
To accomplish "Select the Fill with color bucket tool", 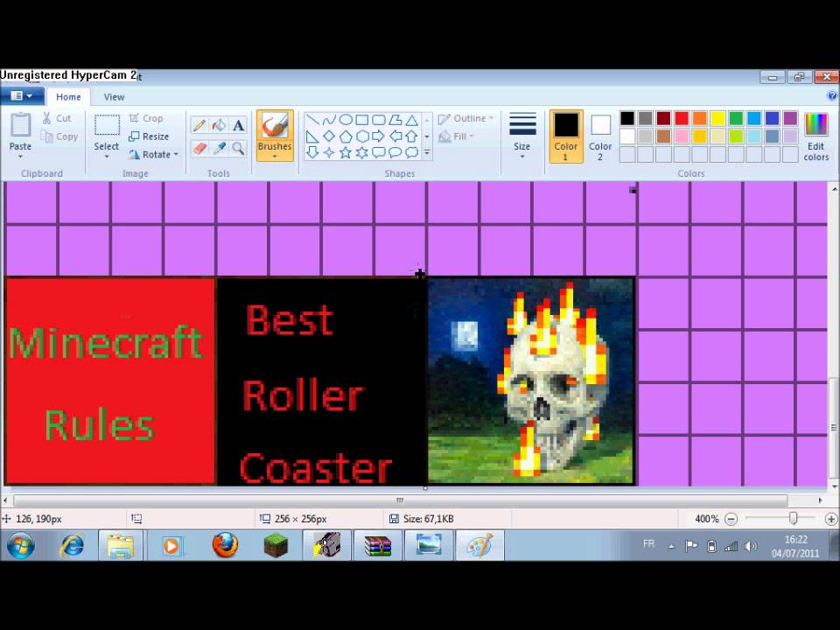I will pyautogui.click(x=219, y=125).
